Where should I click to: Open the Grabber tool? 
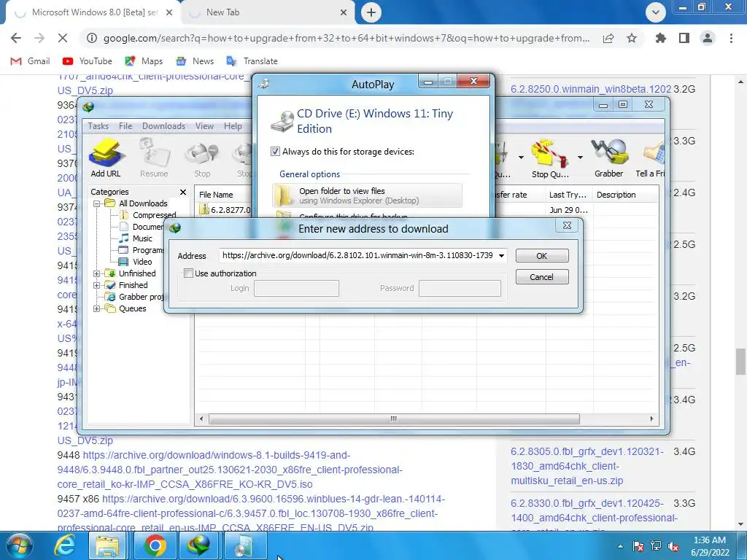tap(609, 157)
